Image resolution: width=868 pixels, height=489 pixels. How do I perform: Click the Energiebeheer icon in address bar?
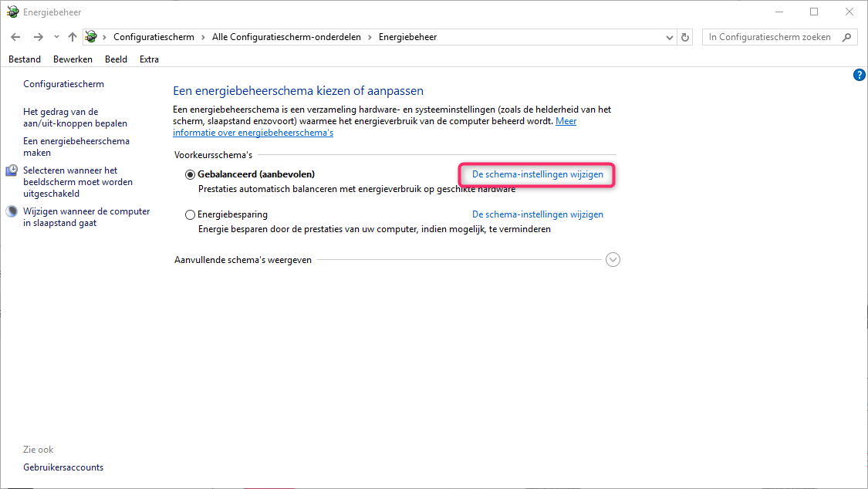[x=91, y=37]
